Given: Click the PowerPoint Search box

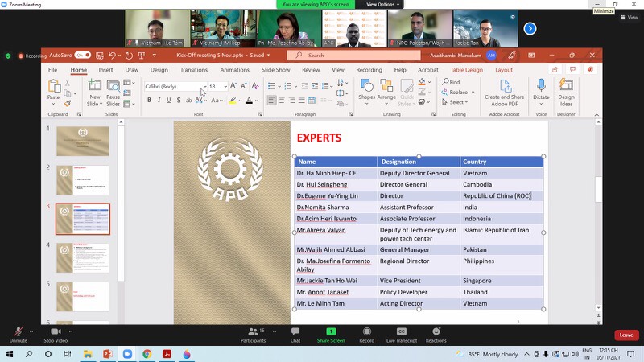Looking at the screenshot, I should (x=353, y=55).
